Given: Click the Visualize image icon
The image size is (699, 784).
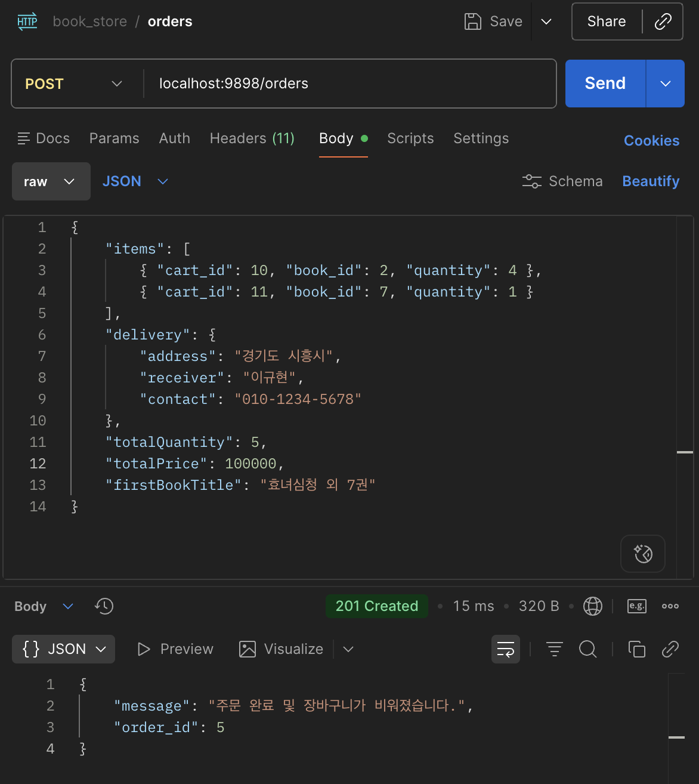Looking at the screenshot, I should 248,649.
